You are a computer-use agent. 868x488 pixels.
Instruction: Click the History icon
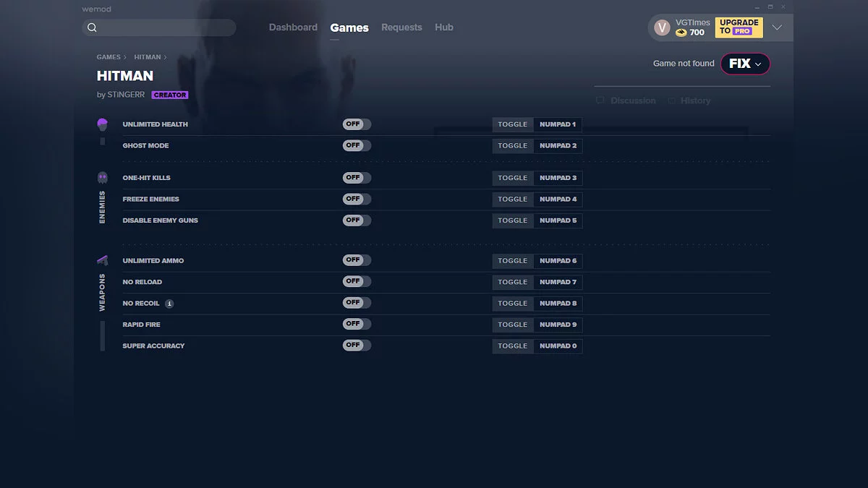point(672,100)
